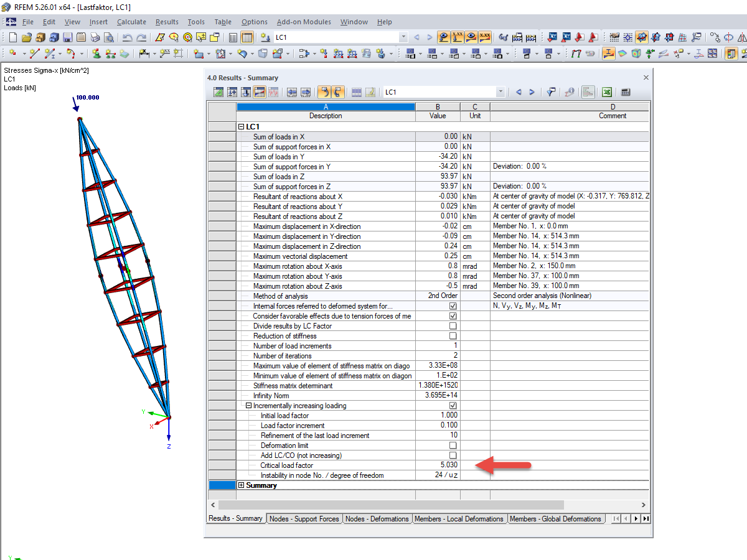
Task: Toggle the table display icon in main toolbar
Action: pyautogui.click(x=247, y=37)
